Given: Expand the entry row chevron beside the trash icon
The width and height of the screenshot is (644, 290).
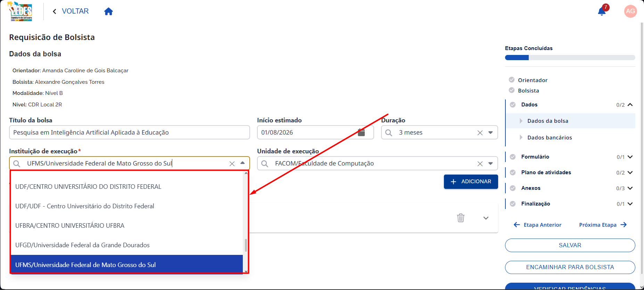Looking at the screenshot, I should [486, 218].
